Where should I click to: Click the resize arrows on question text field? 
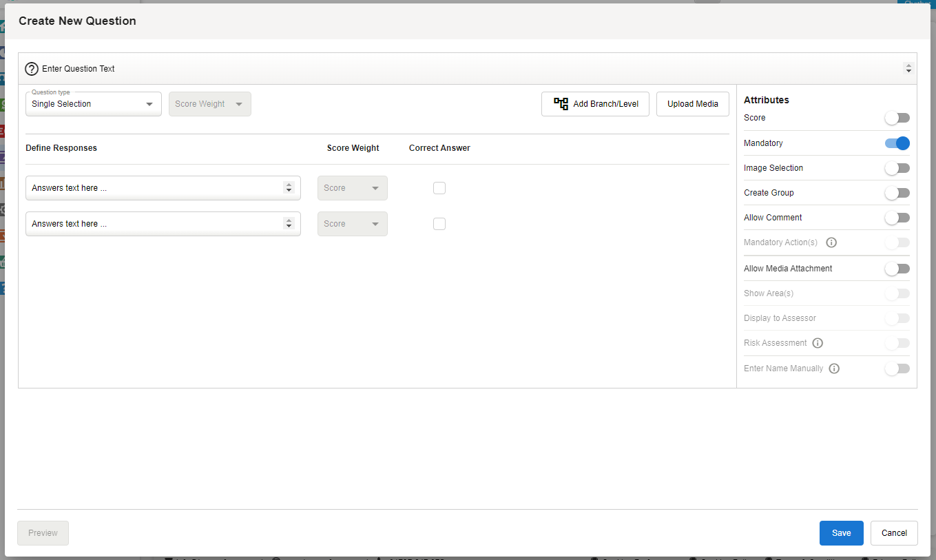[x=908, y=69]
